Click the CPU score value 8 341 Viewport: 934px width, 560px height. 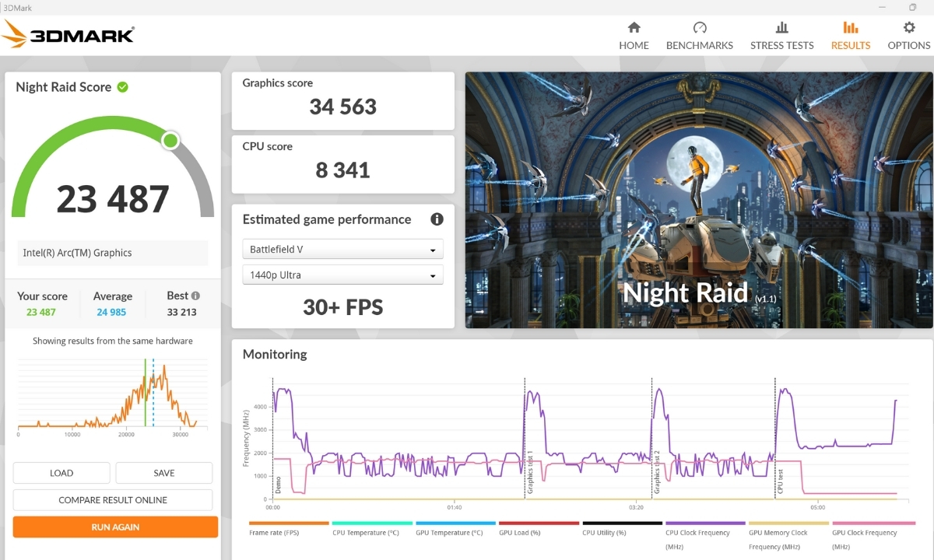click(x=343, y=170)
